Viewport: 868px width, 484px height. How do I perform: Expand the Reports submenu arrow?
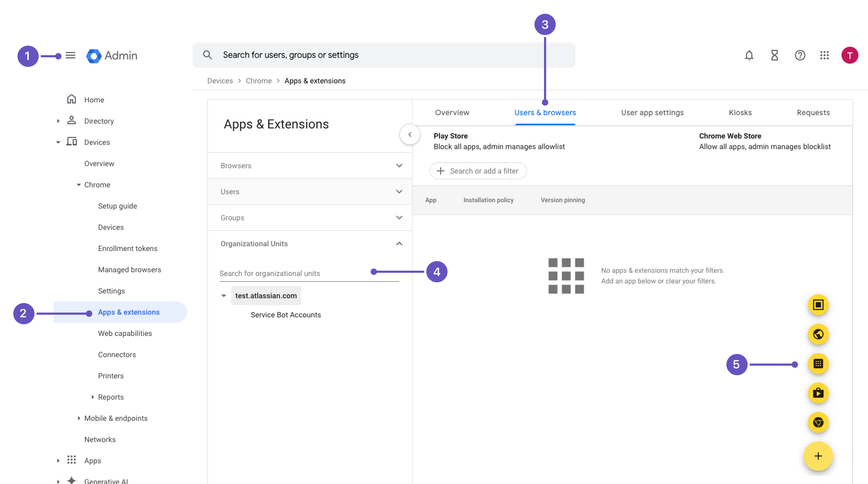coord(92,397)
